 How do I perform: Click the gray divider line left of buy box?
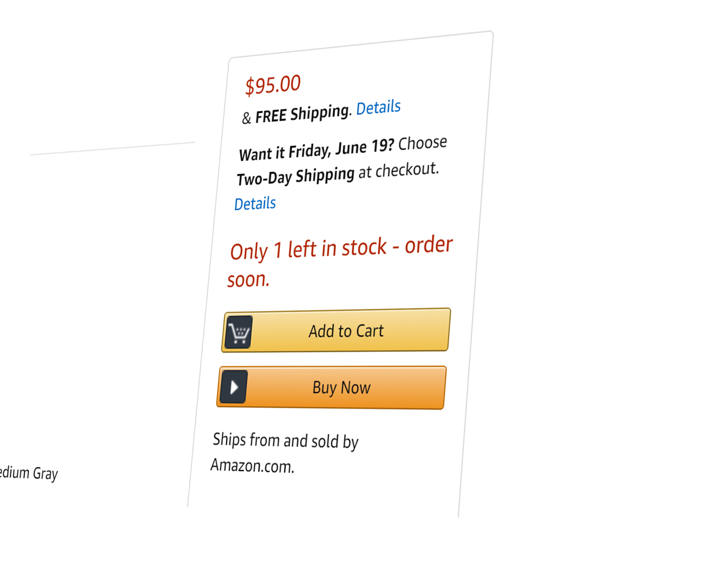(x=112, y=148)
